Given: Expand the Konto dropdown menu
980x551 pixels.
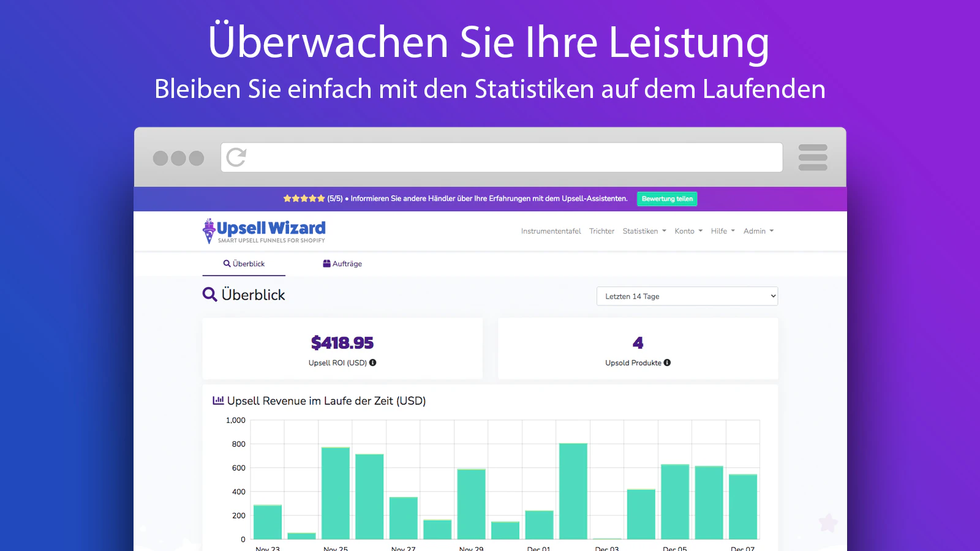Looking at the screenshot, I should click(x=688, y=231).
